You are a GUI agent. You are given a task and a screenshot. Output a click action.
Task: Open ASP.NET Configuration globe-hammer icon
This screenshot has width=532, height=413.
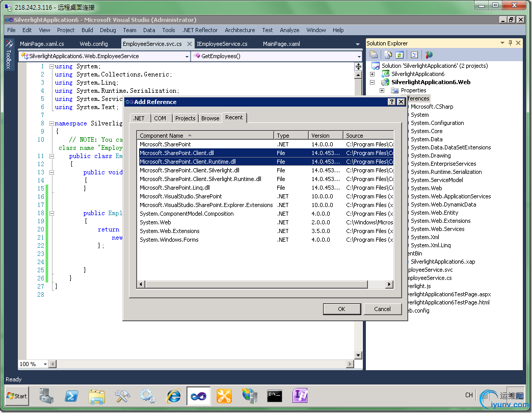pos(429,55)
